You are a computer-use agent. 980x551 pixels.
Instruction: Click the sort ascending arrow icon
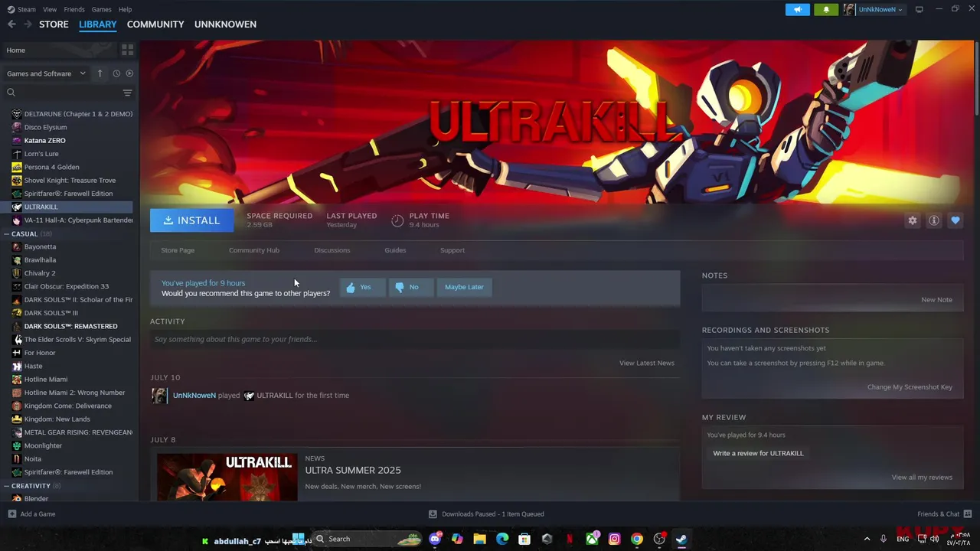[x=100, y=73]
